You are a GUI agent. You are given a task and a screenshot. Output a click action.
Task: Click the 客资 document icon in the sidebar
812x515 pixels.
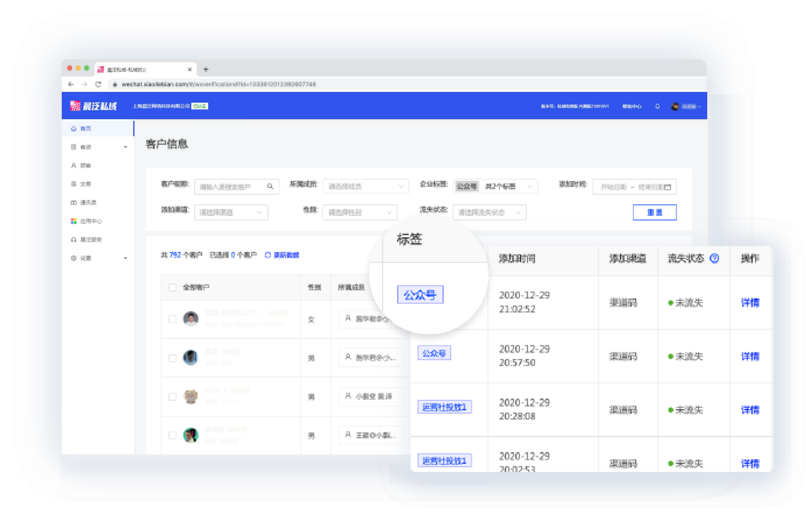tap(73, 147)
